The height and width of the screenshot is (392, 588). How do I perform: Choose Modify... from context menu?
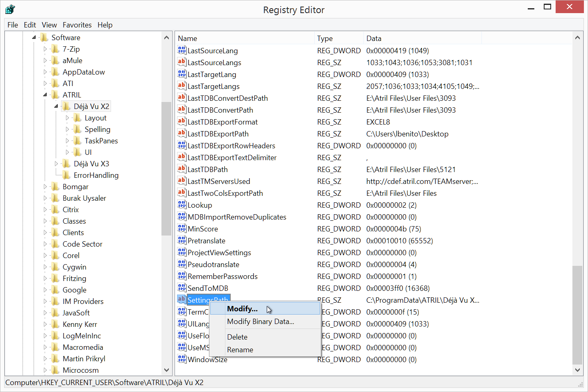click(265, 308)
